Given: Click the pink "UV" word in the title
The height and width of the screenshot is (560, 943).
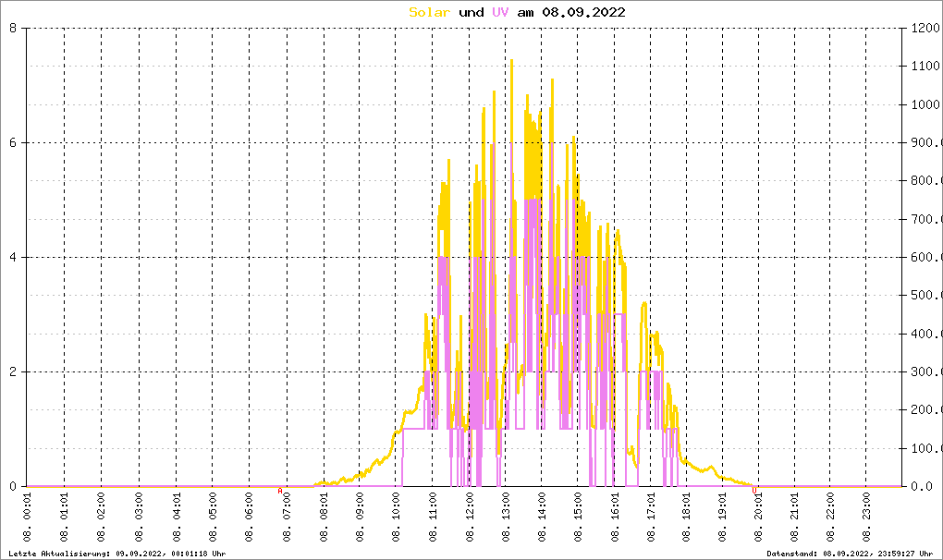Looking at the screenshot, I should [x=499, y=12].
